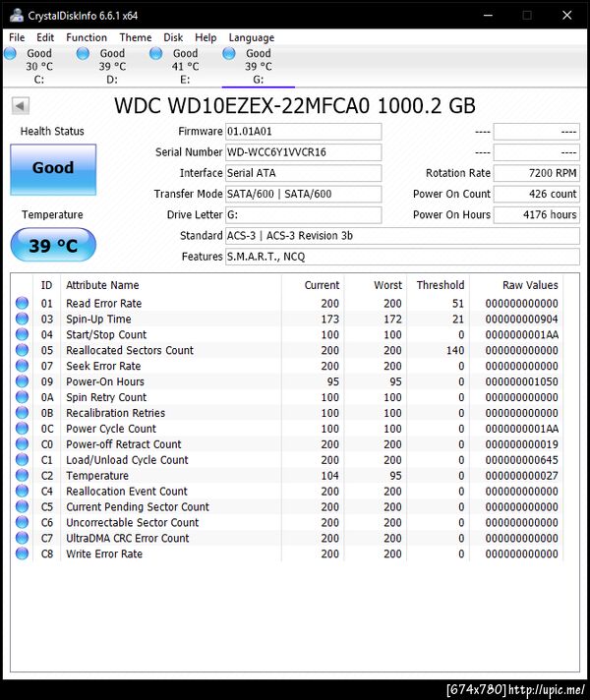Screen dimensions: 590x700
Task: Select threshold value 140
Action: [x=455, y=350]
